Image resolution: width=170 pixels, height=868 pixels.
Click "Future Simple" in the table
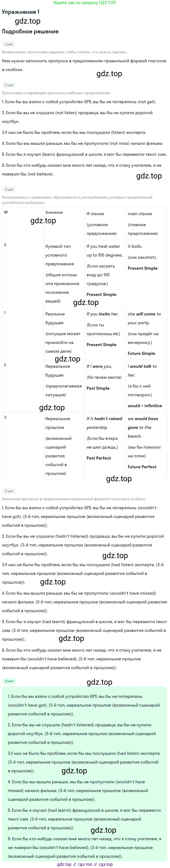click(141, 353)
